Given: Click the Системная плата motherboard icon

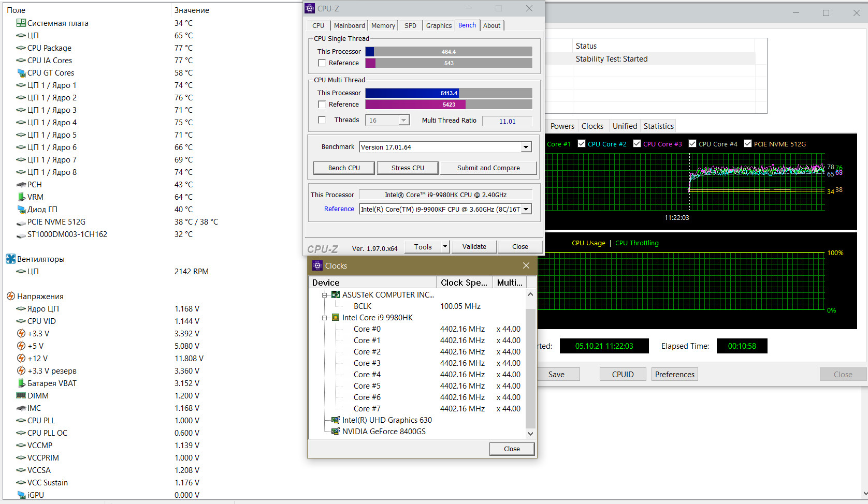Looking at the screenshot, I should pos(21,23).
